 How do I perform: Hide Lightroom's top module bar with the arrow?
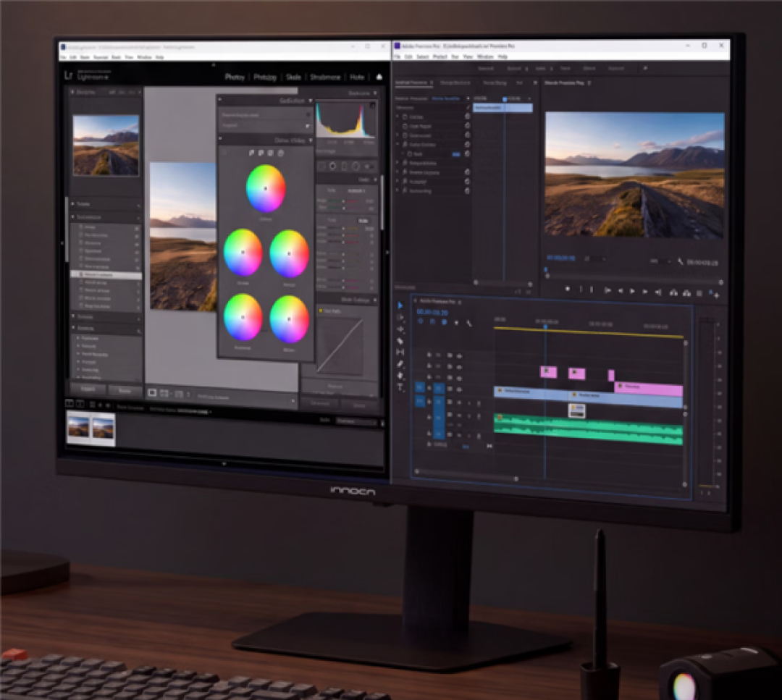tap(214, 65)
